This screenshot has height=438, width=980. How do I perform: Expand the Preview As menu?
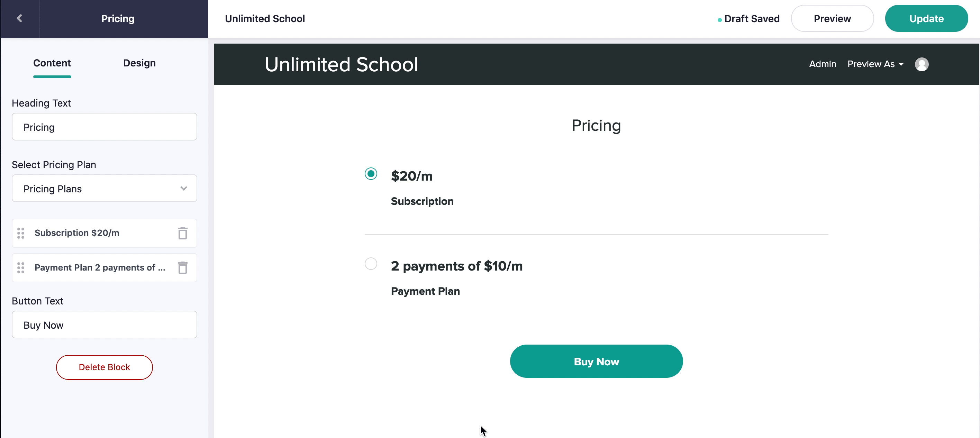pos(875,64)
